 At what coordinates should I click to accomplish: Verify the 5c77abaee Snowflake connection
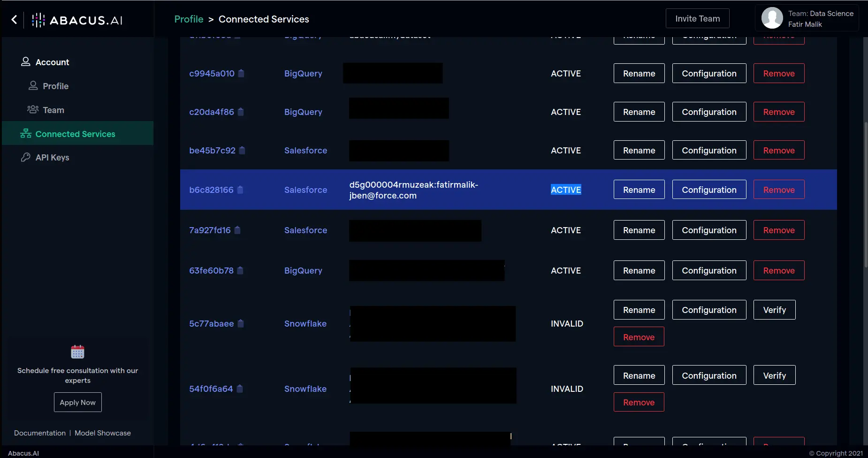coord(774,310)
